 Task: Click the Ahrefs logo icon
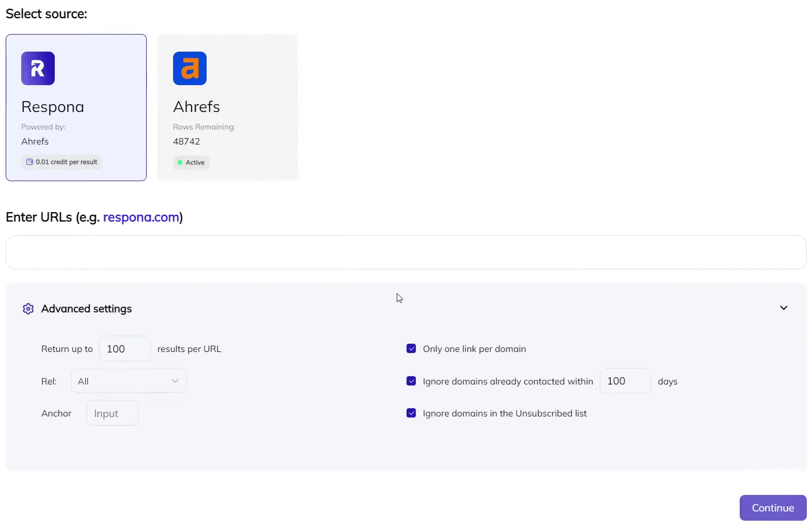coord(190,68)
